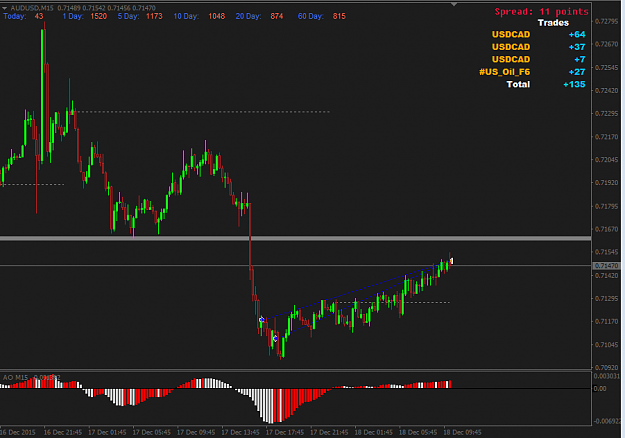Click the latest candle price marker
The height and width of the screenshot is (438, 625).
452,261
